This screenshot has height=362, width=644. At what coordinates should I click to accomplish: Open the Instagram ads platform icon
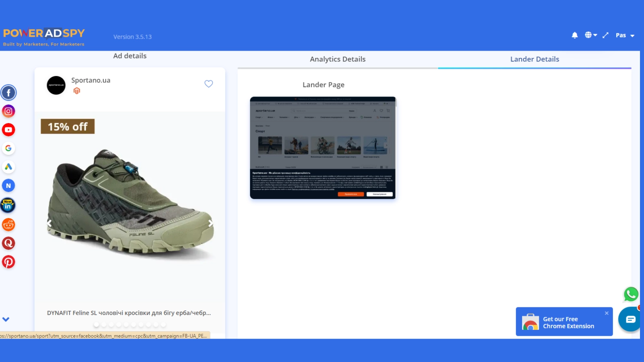tap(8, 111)
